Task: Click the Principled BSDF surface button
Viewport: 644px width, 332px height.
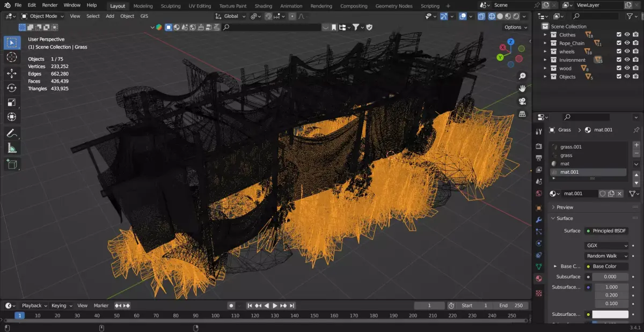Action: point(606,231)
